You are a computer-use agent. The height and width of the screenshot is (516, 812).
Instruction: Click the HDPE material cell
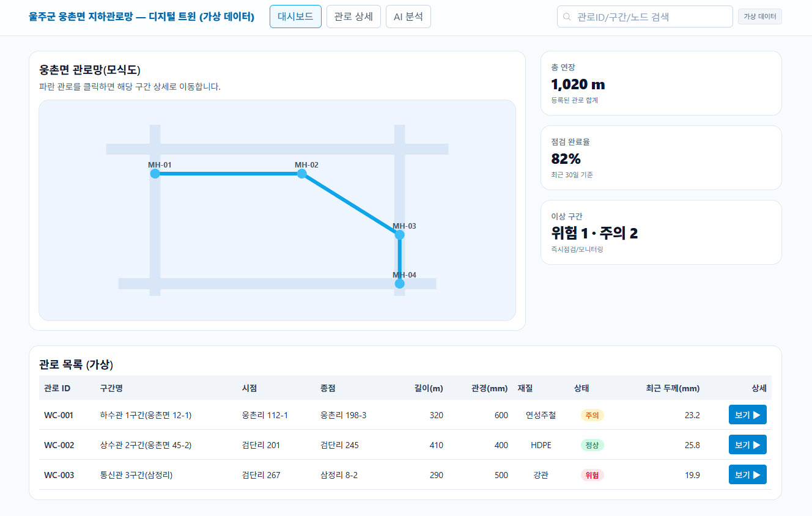541,445
